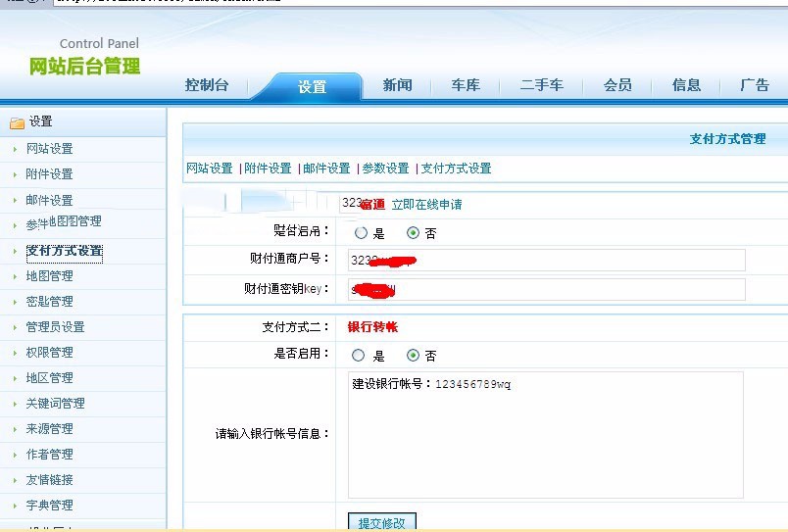Click the 邮件设置 link in the sub-navigation
Image resolution: width=788 pixels, height=532 pixels.
tap(326, 169)
